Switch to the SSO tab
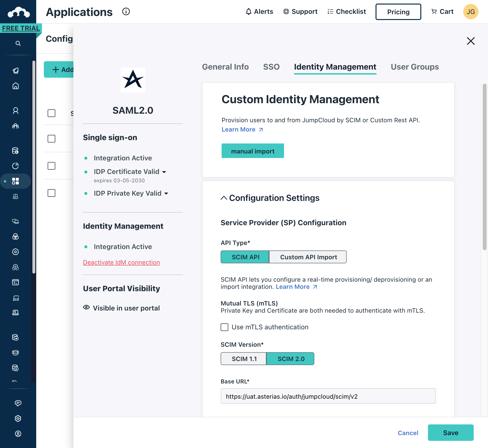 (x=271, y=67)
